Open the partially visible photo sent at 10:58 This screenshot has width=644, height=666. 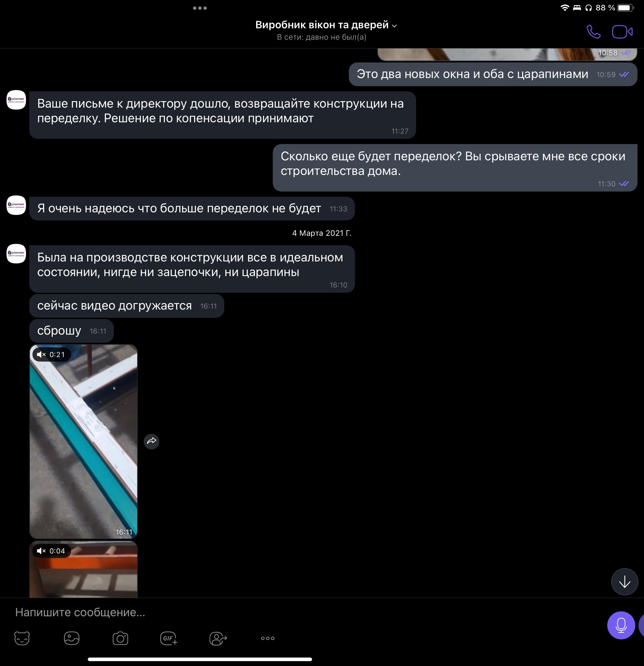[507, 54]
